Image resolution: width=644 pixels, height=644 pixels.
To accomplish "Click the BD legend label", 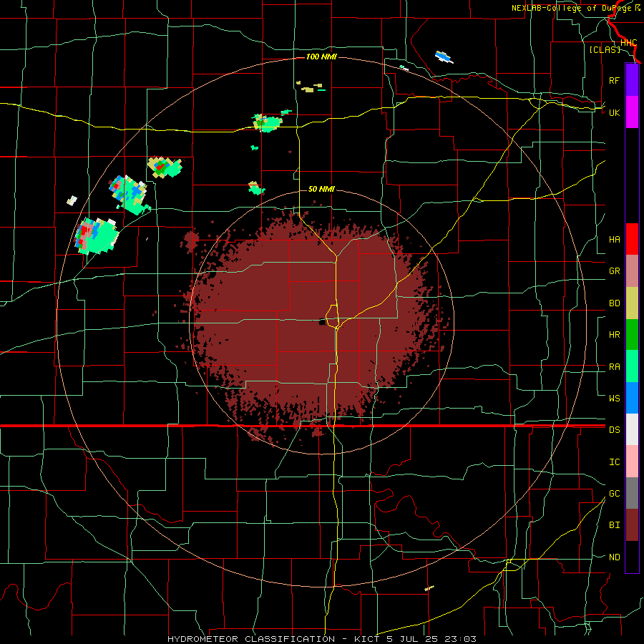I will 614,303.
